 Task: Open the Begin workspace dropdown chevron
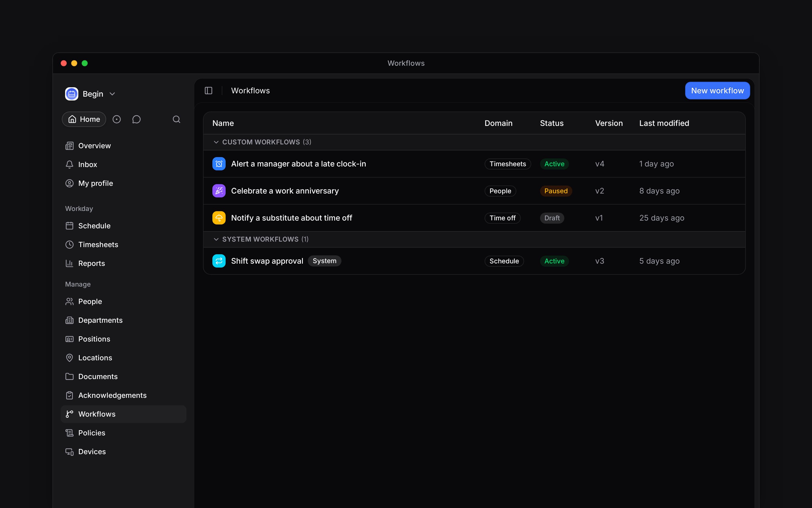113,94
